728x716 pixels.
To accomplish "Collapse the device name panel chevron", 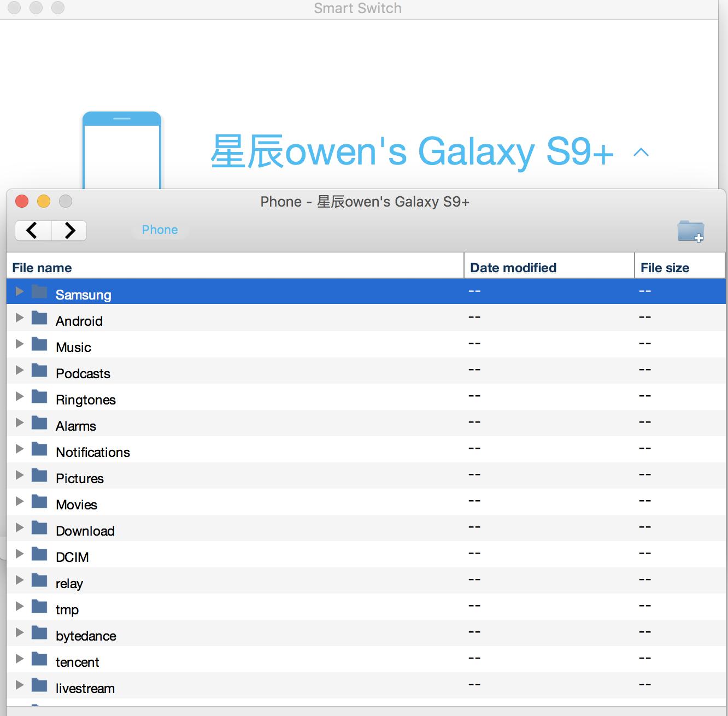I will (x=642, y=153).
